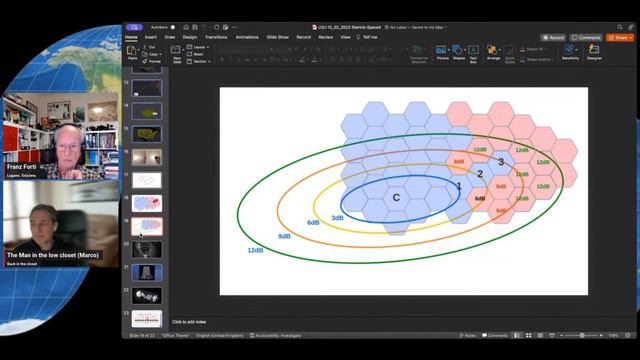Fit slide to window icon

628,336
